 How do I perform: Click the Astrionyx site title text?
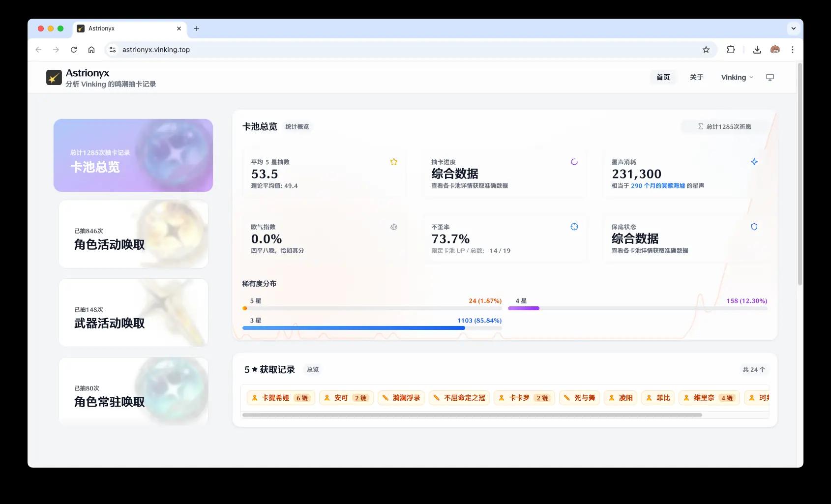point(88,73)
